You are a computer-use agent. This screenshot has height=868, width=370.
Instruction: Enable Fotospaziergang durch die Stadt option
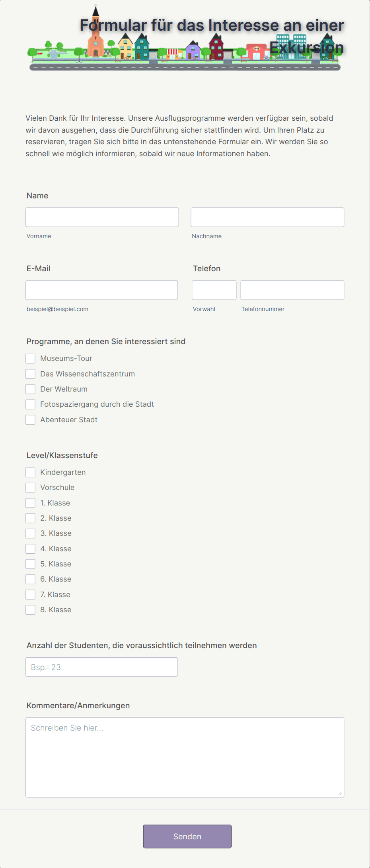tap(30, 404)
